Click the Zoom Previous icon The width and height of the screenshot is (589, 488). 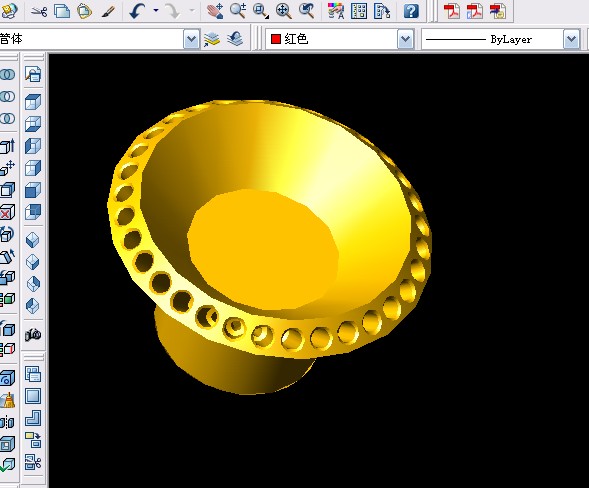(307, 11)
